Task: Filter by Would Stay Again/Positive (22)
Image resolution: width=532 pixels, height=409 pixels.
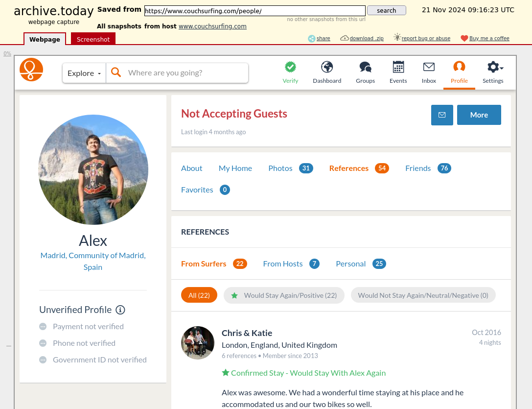Action: pyautogui.click(x=284, y=295)
